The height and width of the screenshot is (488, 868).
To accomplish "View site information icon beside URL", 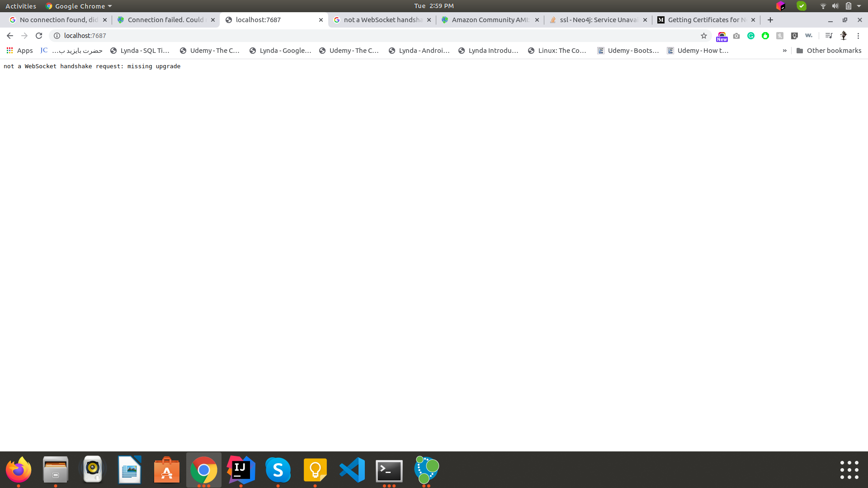I will click(57, 36).
